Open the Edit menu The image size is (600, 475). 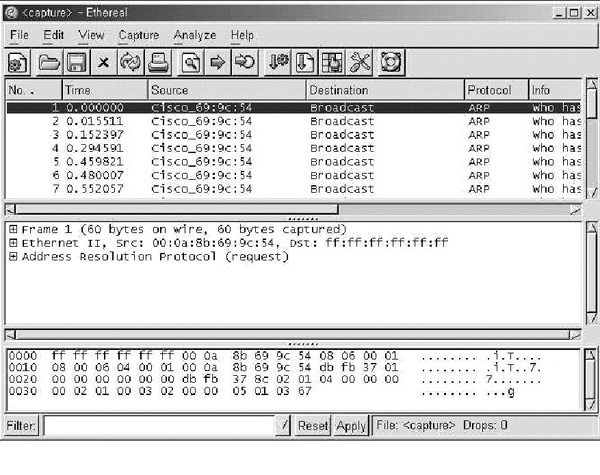pyautogui.click(x=53, y=35)
